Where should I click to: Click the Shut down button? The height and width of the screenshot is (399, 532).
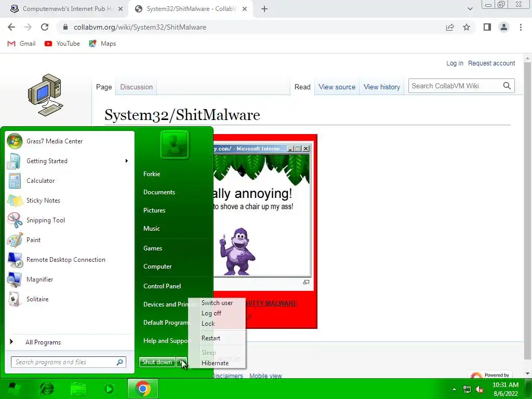tap(157, 362)
